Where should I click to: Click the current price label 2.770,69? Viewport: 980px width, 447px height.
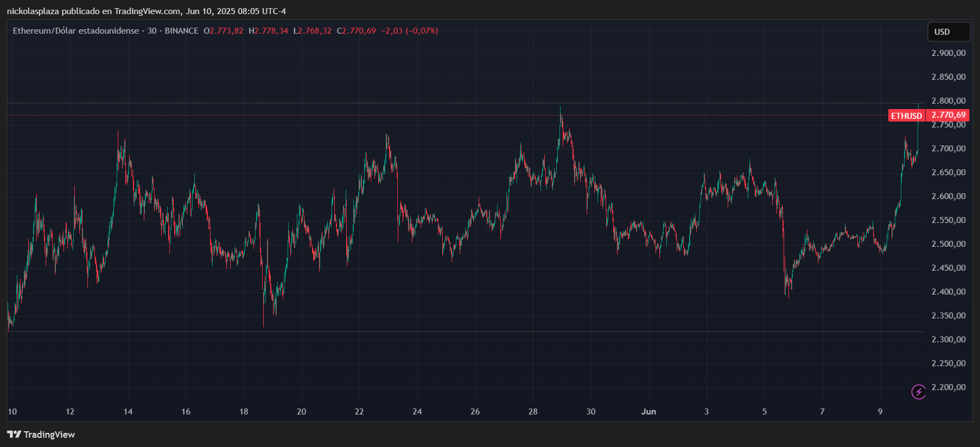[948, 115]
